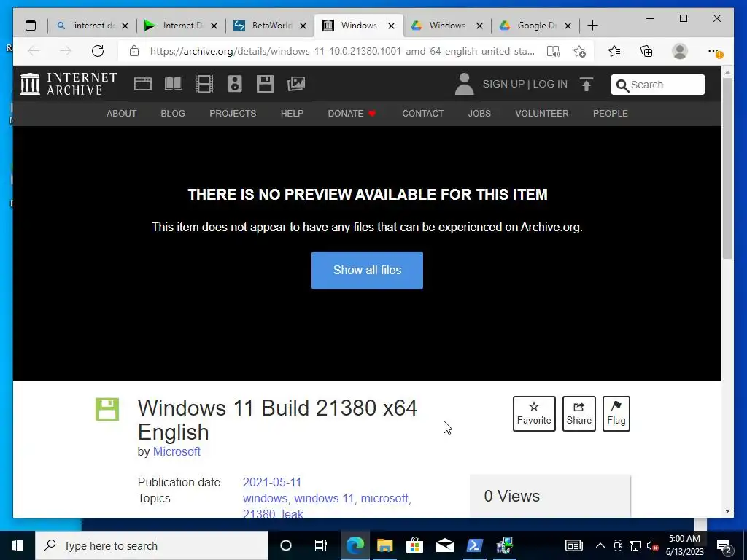Click the user avatar icon near Sign Up
The width and height of the screenshot is (747, 560).
click(x=464, y=84)
